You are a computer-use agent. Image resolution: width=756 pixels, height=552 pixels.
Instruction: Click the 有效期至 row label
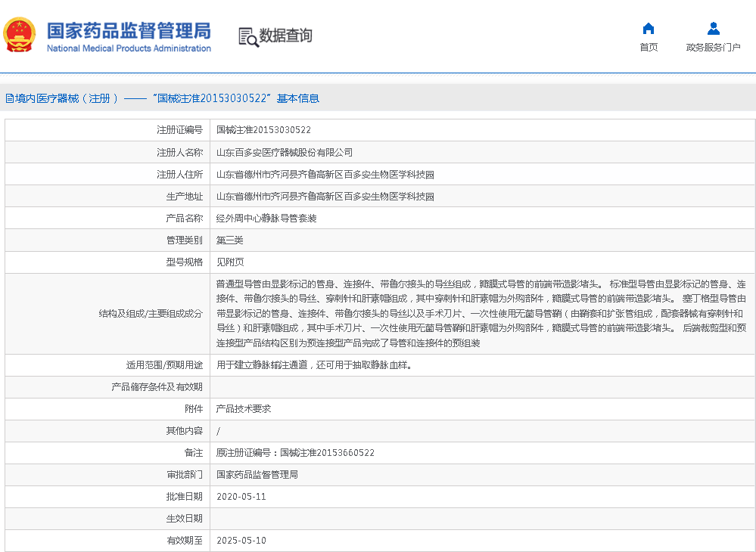tap(184, 541)
